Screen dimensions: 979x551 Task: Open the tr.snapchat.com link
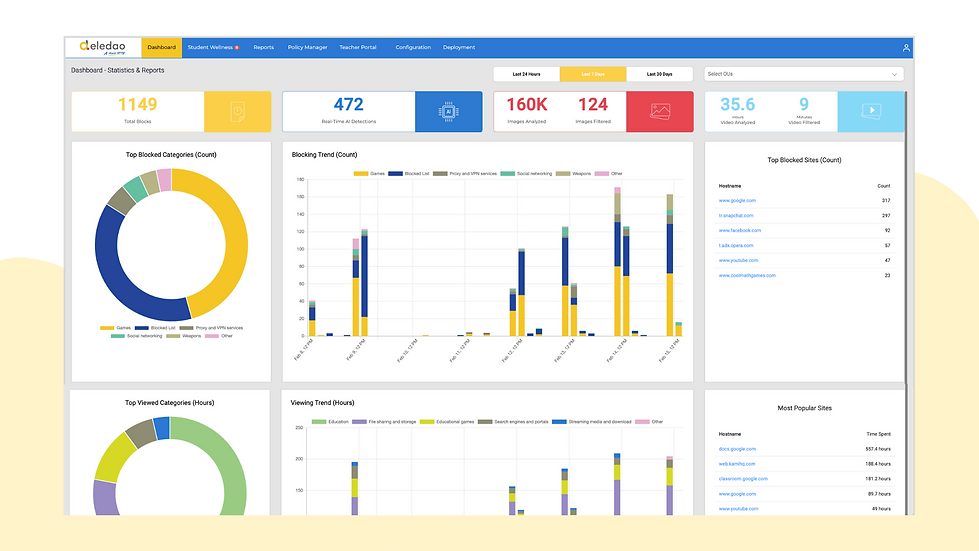point(735,216)
